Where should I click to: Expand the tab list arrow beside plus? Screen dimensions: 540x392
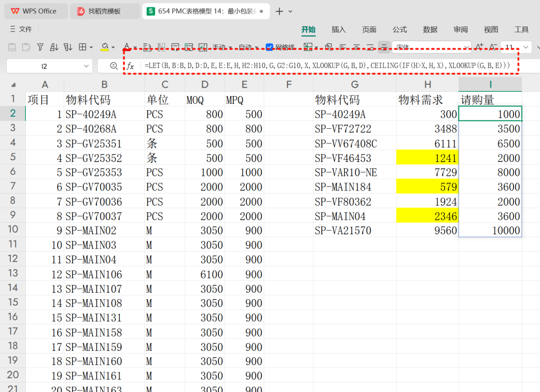[291, 12]
